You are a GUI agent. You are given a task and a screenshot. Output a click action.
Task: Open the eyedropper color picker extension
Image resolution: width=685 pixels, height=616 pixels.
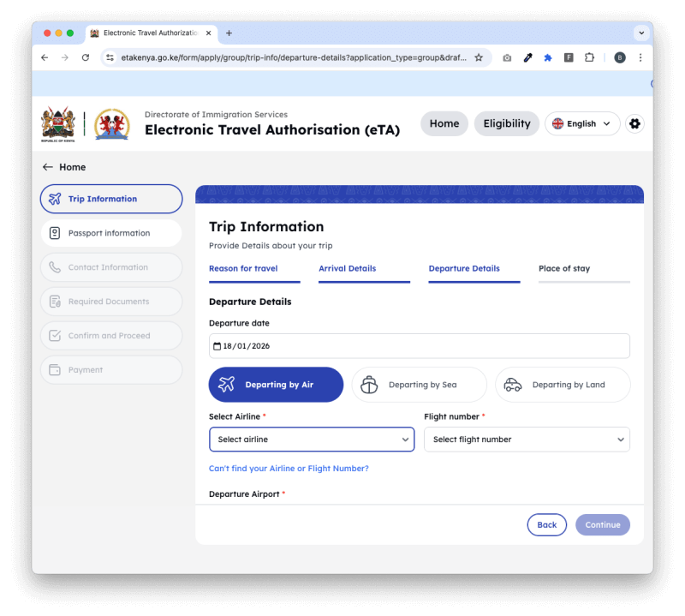527,57
